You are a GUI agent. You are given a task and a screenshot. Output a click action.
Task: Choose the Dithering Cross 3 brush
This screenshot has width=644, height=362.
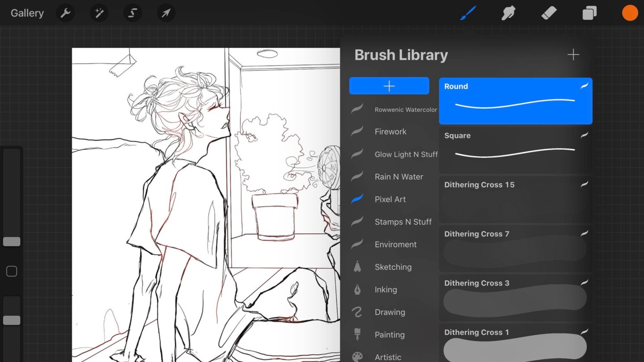tap(516, 298)
